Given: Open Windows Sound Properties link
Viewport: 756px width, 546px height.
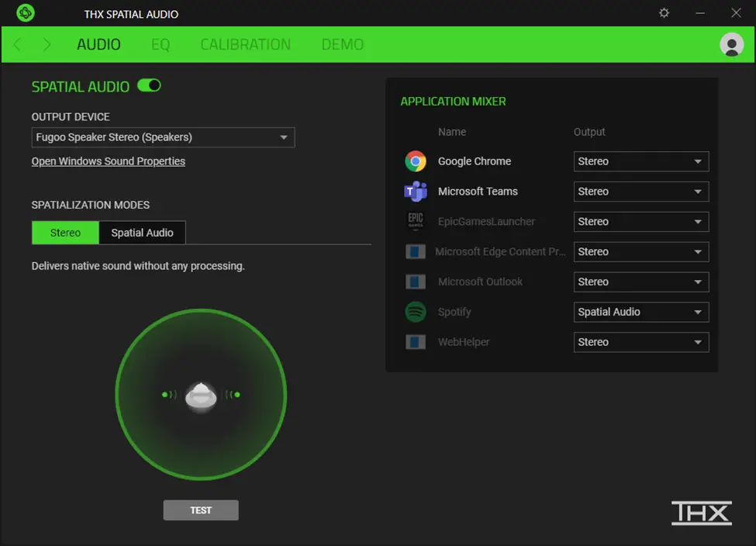Looking at the screenshot, I should 108,161.
